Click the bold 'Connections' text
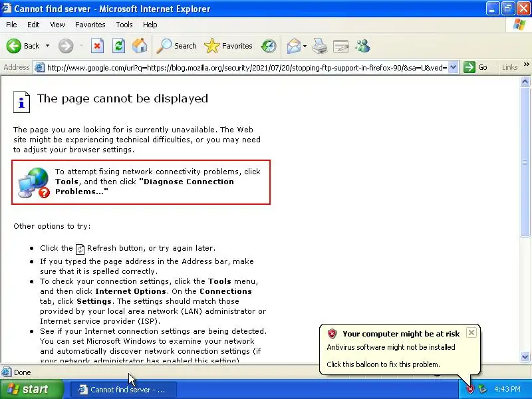532x399 pixels. click(225, 291)
